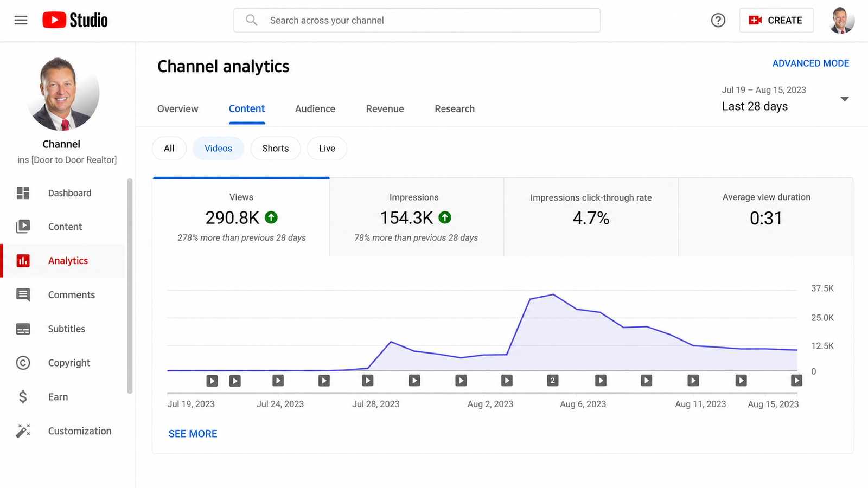The image size is (868, 488).
Task: Click the Analytics bar chart icon
Action: point(23,261)
